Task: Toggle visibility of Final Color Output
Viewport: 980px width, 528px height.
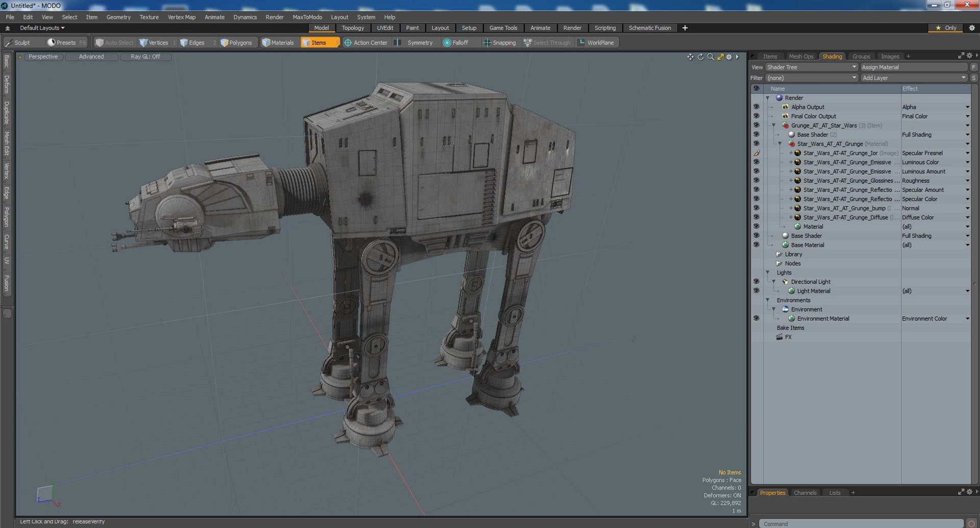Action: coord(756,116)
